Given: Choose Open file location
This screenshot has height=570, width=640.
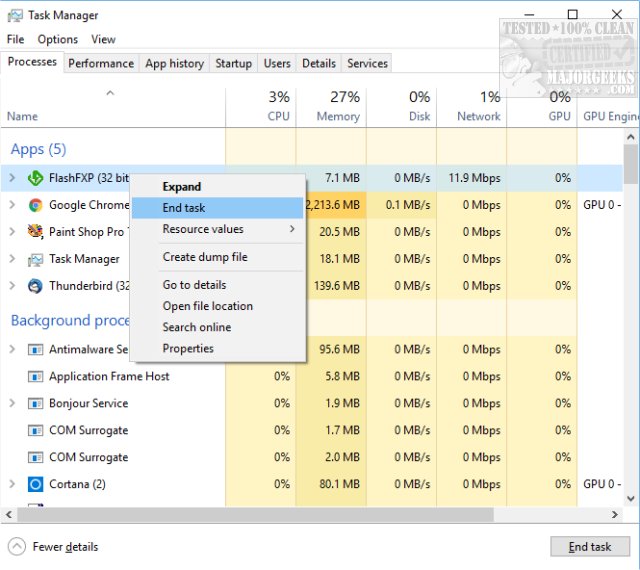Looking at the screenshot, I should 218,306.
